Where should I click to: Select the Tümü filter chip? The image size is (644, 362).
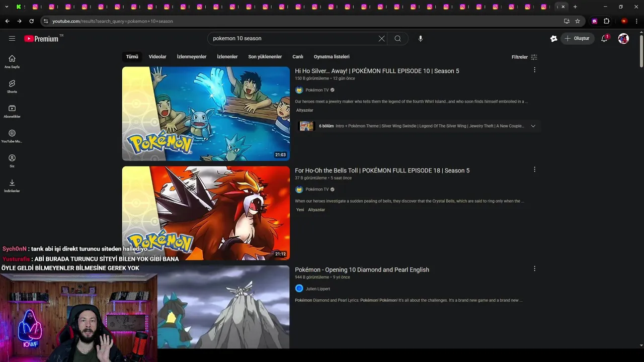tap(132, 57)
